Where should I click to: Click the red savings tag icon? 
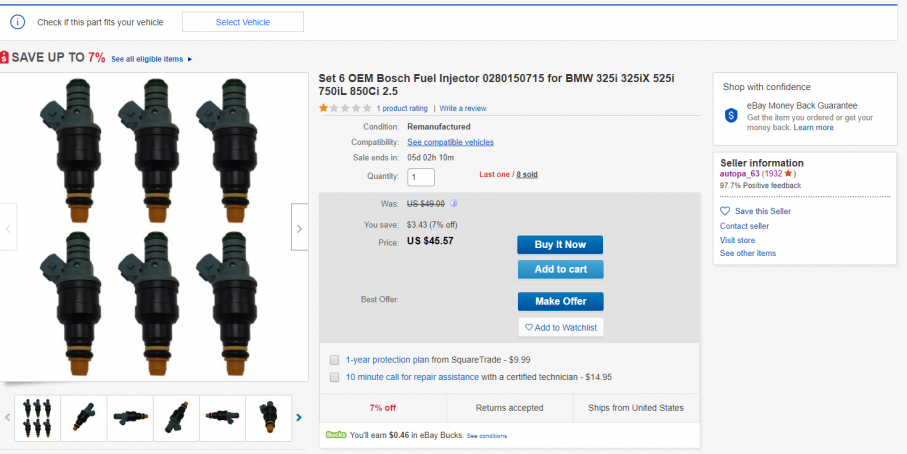point(4,58)
